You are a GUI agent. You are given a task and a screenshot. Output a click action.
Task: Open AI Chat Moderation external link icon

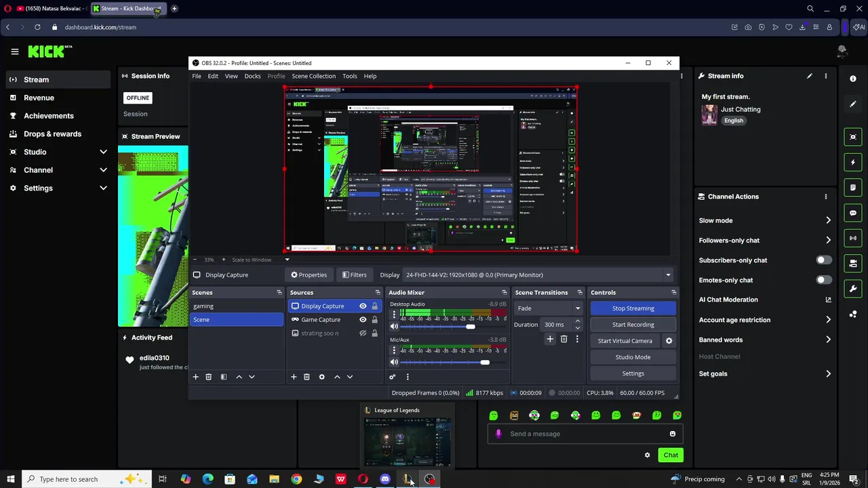(x=828, y=300)
